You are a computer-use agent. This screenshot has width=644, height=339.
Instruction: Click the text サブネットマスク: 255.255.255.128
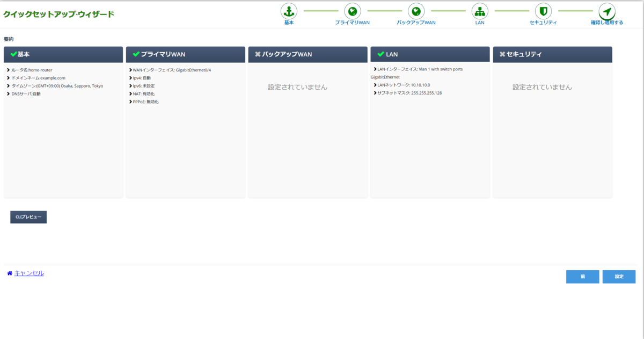point(409,93)
